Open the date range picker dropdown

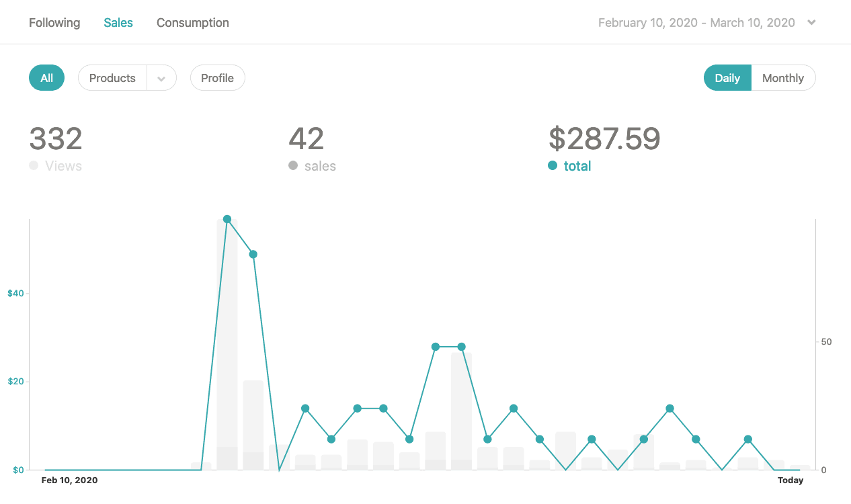tap(811, 22)
